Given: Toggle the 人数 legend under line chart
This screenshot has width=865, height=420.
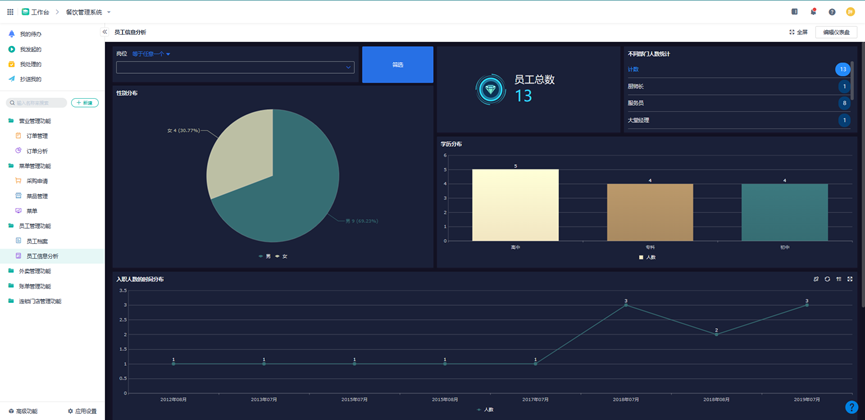Looking at the screenshot, I should (x=485, y=409).
